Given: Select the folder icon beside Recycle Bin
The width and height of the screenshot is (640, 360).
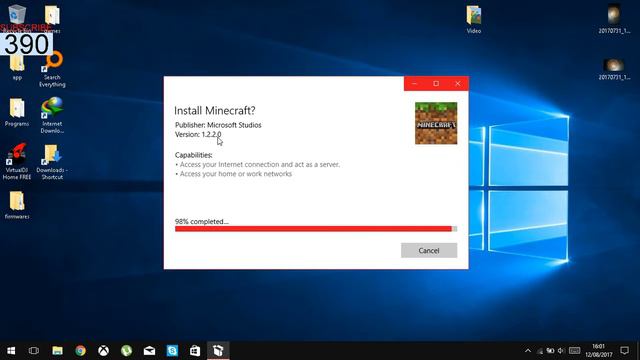Looking at the screenshot, I should pyautogui.click(x=52, y=18).
